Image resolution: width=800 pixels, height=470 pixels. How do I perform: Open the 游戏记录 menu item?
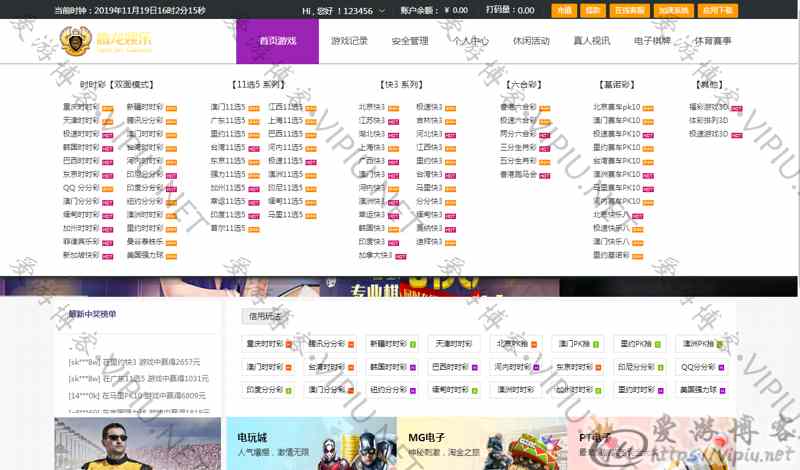349,41
